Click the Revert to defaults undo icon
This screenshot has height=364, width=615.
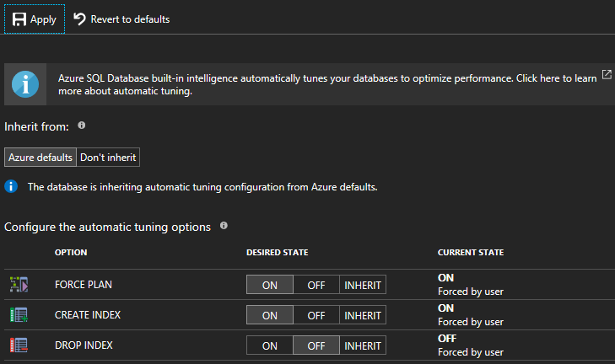click(80, 19)
